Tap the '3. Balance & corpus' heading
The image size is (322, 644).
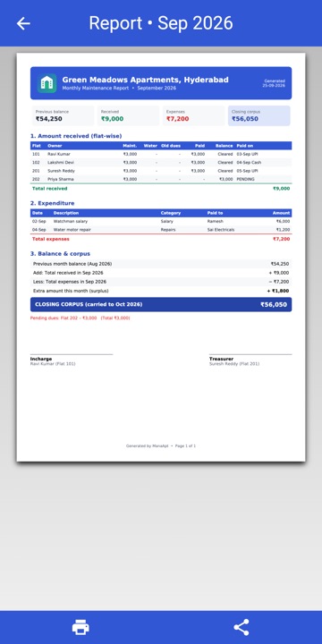coord(60,254)
